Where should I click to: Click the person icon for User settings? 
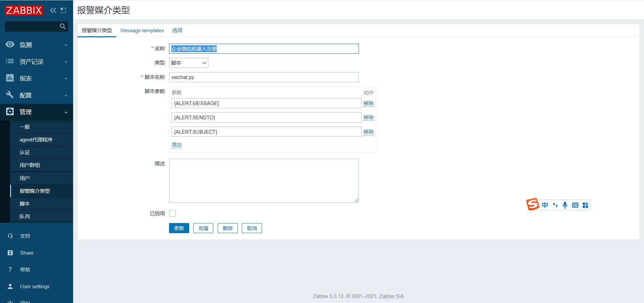coord(10,286)
